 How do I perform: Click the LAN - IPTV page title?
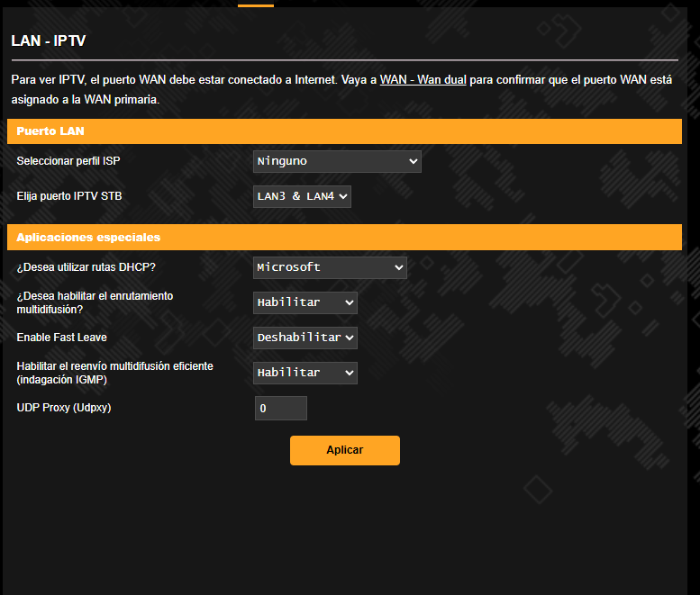click(49, 41)
